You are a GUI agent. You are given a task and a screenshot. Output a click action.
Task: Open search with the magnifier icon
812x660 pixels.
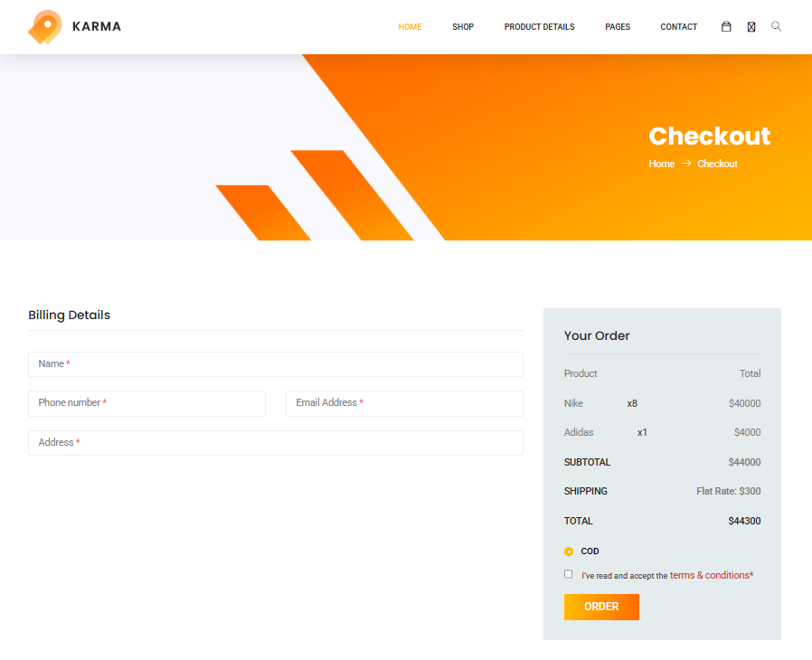point(776,26)
